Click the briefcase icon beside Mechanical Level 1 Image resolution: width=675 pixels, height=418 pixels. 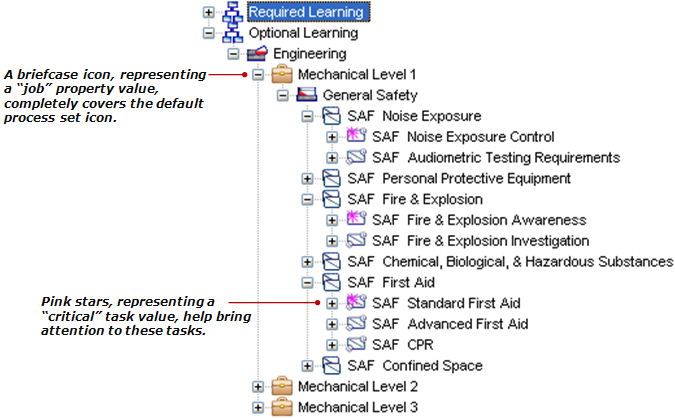(282, 75)
